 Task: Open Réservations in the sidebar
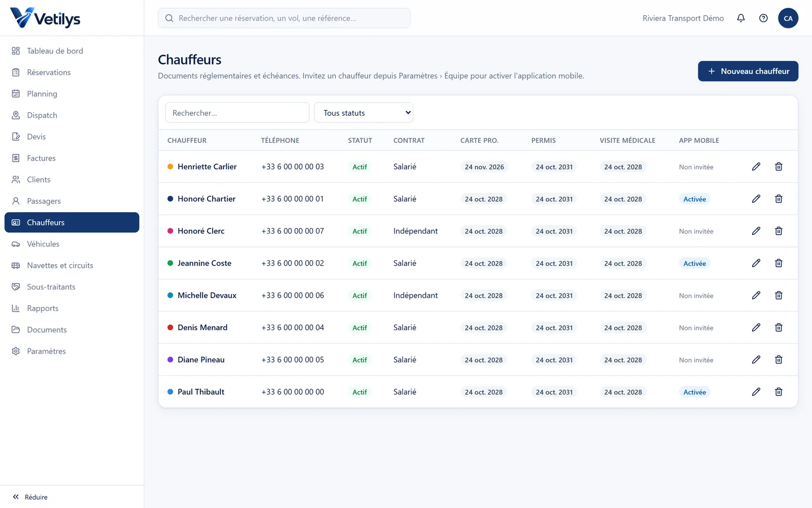[x=72, y=72]
